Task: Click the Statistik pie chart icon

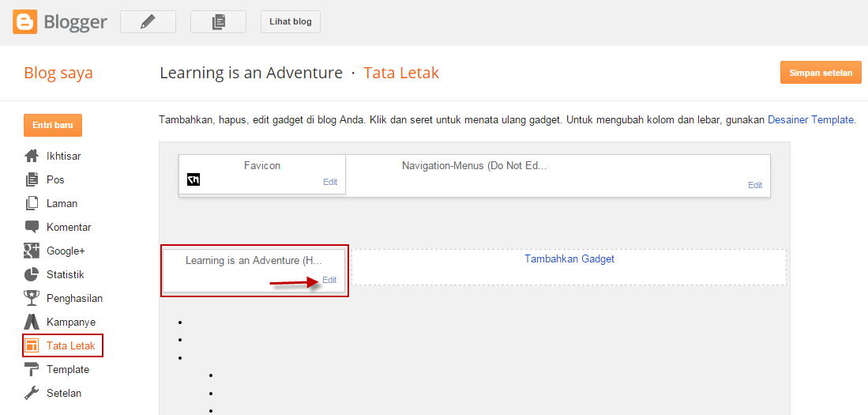Action: click(x=32, y=274)
